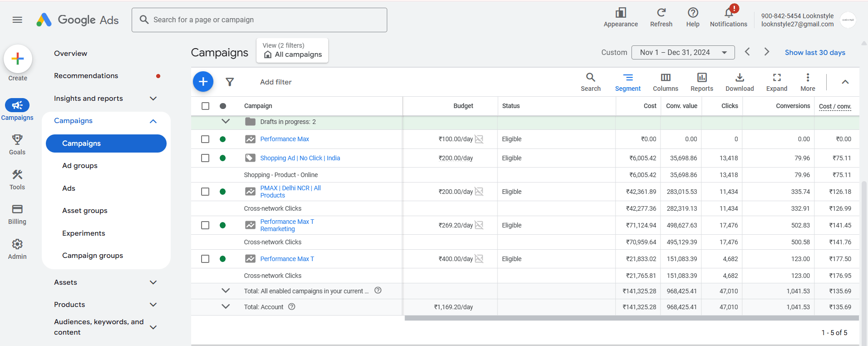
Task: Click the Refresh icon
Action: tap(661, 13)
